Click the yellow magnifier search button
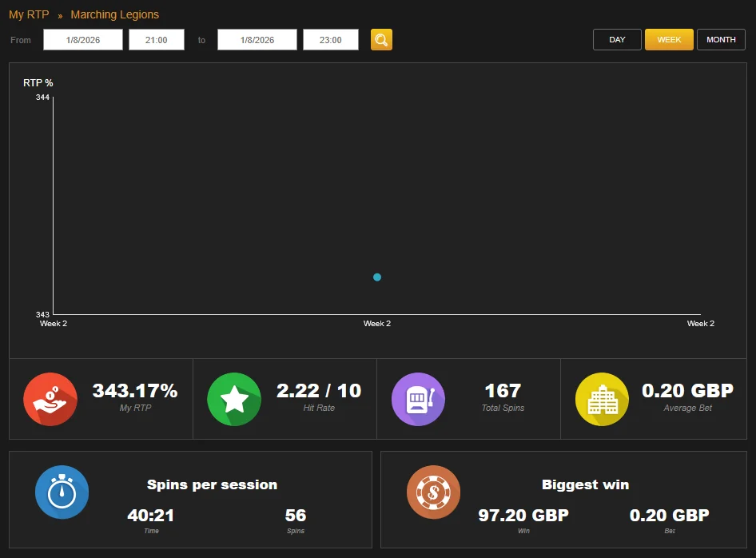The image size is (756, 558). 381,39
